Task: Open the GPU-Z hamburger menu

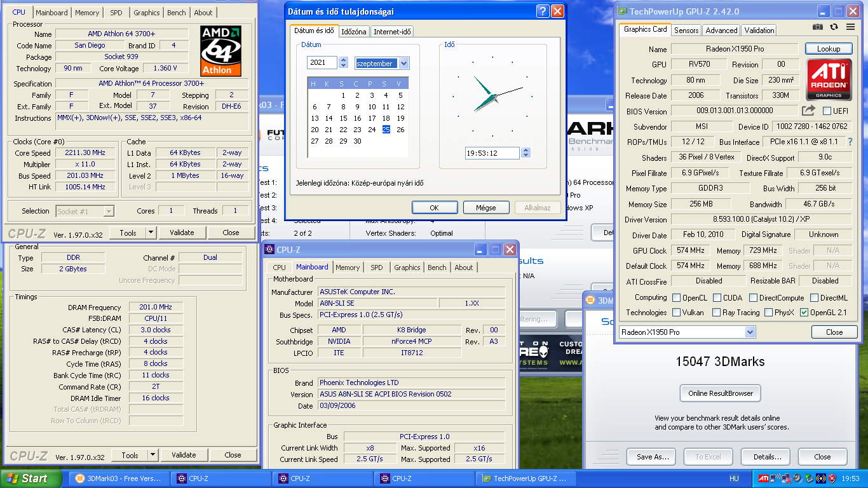Action: coord(850,27)
